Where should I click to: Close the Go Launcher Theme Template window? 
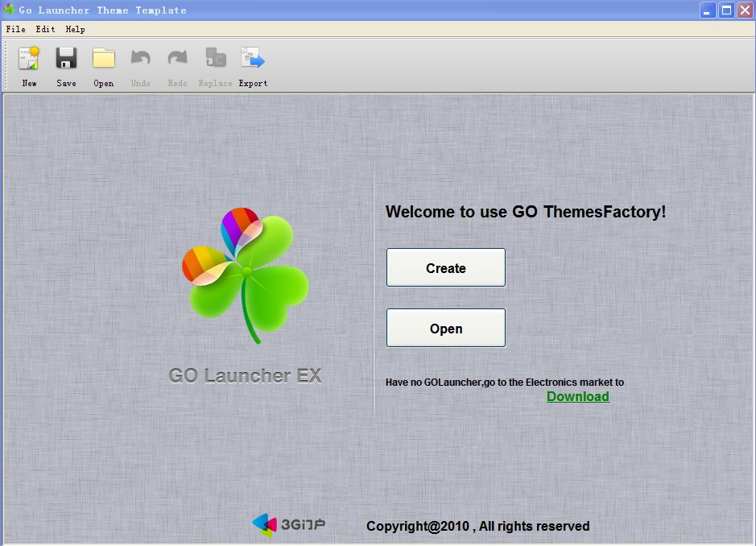tap(745, 10)
